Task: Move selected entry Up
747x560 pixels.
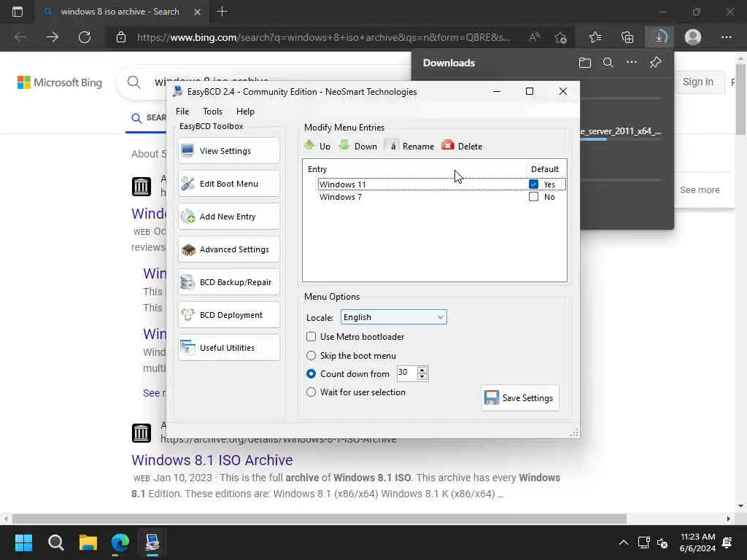Action: click(x=317, y=146)
